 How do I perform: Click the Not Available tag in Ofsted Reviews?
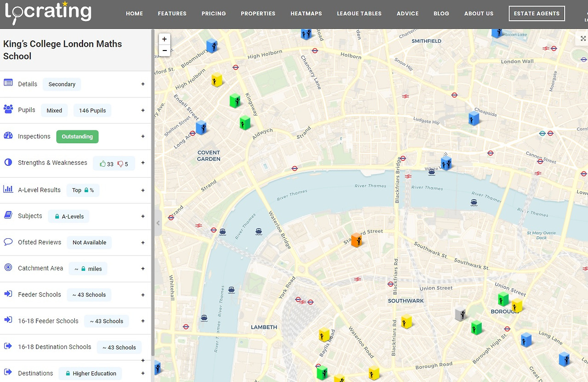coord(89,242)
